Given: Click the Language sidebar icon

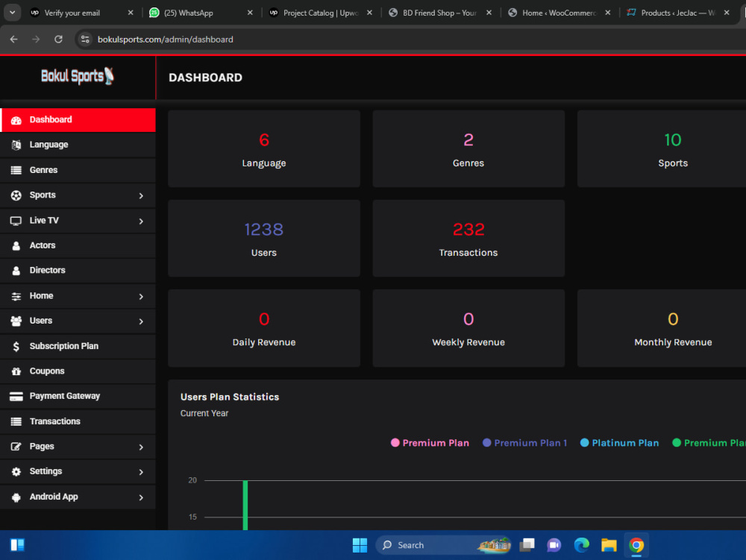Looking at the screenshot, I should (x=16, y=145).
